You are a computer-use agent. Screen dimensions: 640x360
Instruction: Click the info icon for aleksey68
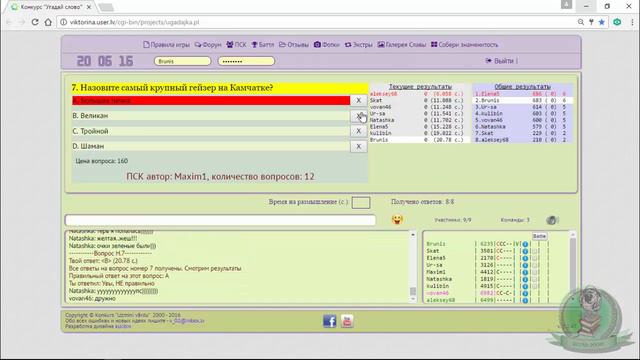(x=525, y=300)
